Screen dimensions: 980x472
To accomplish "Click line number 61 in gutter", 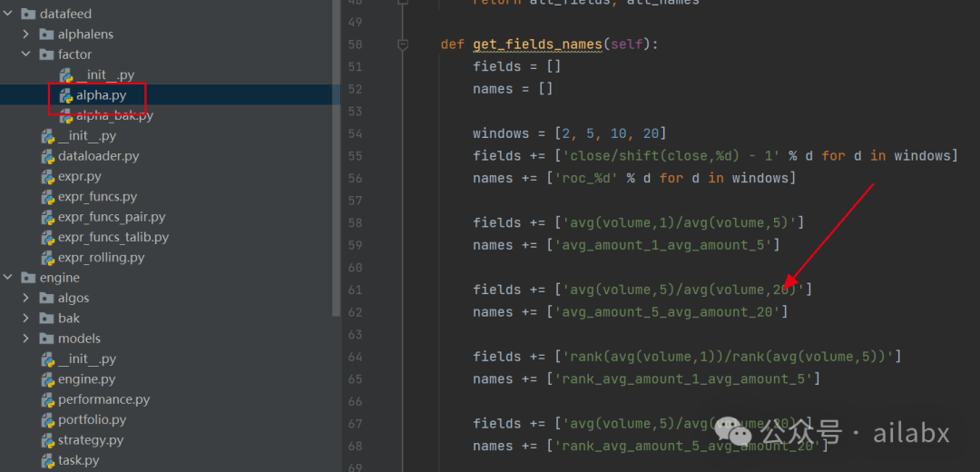I will pyautogui.click(x=355, y=290).
